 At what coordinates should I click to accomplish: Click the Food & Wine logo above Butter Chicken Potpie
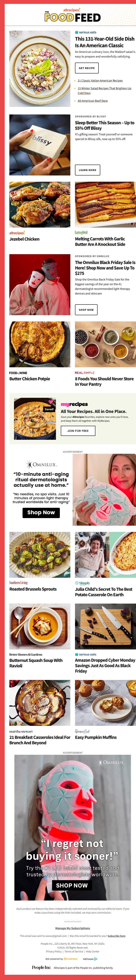(18, 373)
